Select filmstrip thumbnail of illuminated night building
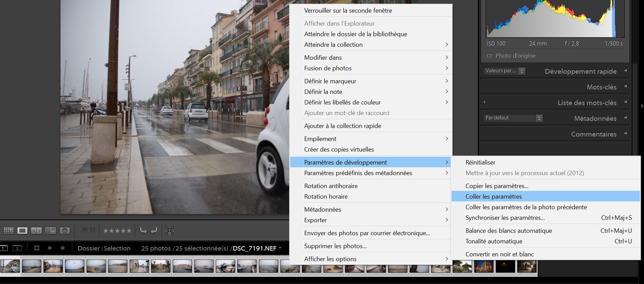 point(484,266)
